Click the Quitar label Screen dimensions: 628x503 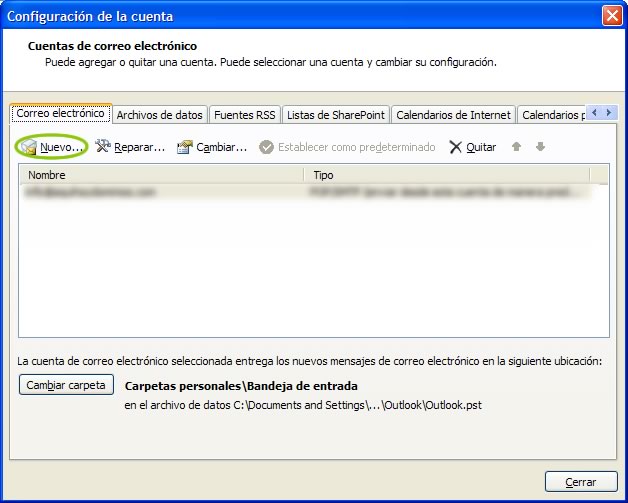481,147
